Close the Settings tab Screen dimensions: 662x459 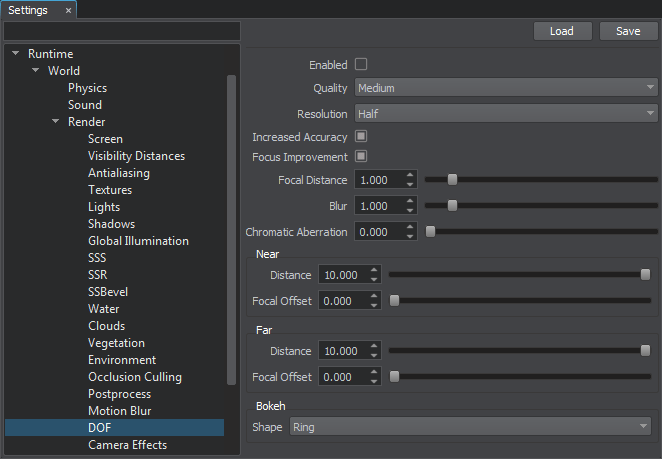point(68,10)
